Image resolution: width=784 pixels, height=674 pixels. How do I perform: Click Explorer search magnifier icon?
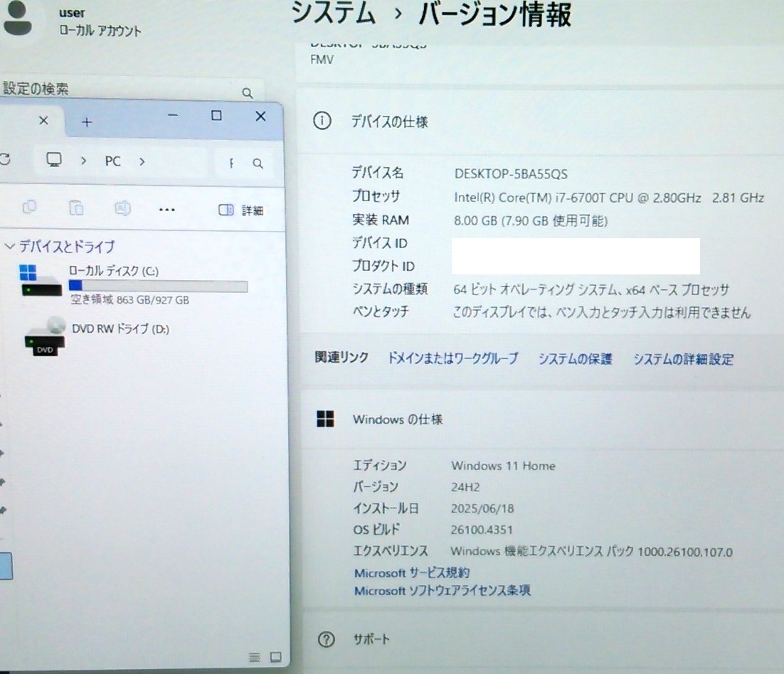(x=258, y=164)
